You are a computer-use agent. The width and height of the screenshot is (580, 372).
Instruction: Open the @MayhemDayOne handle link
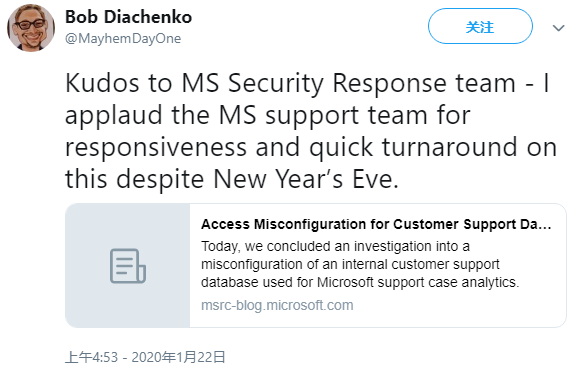tap(123, 38)
